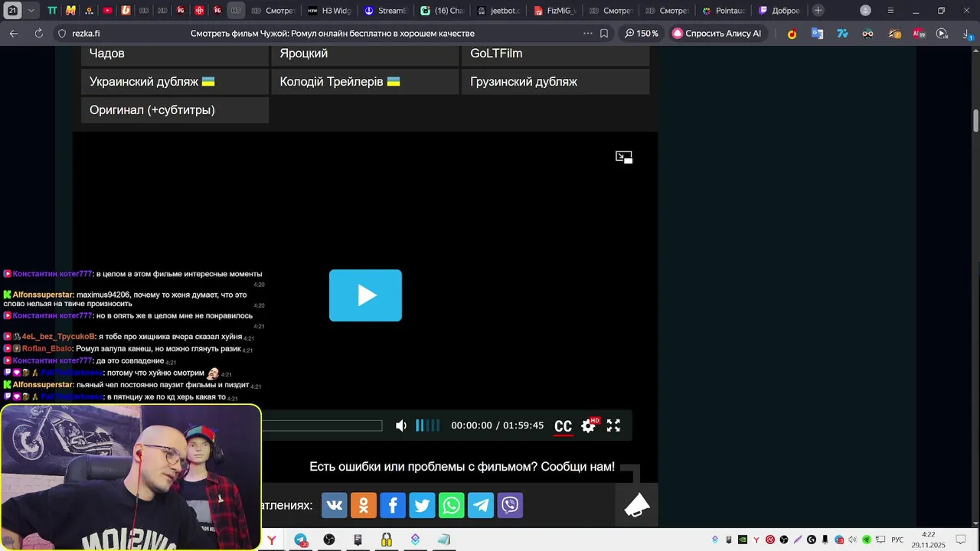Open the browser downloads arrow
This screenshot has height=551, width=980.
tap(965, 34)
